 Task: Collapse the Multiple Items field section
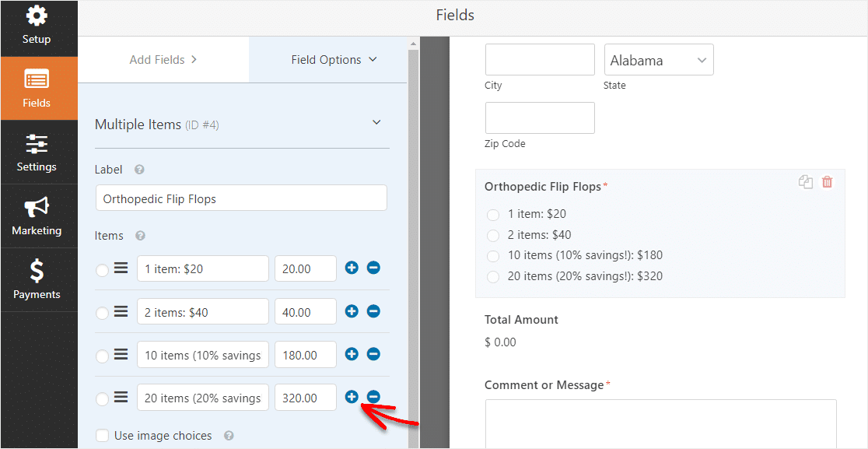(x=376, y=122)
